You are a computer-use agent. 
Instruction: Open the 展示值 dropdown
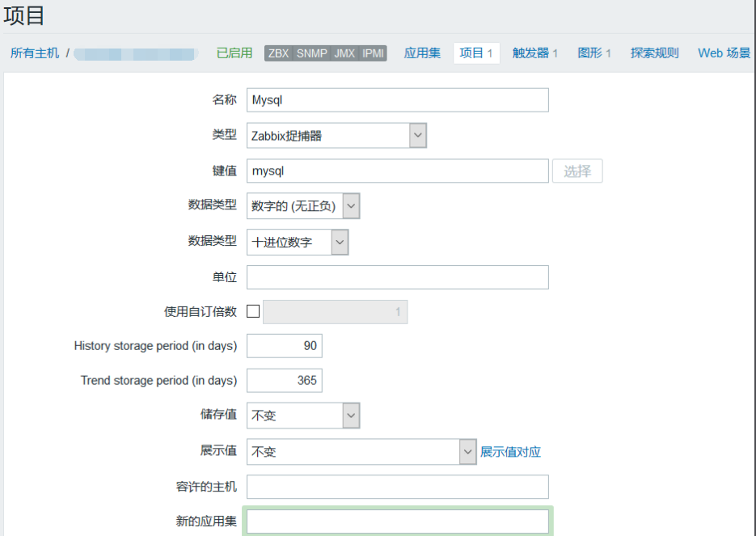pyautogui.click(x=468, y=450)
